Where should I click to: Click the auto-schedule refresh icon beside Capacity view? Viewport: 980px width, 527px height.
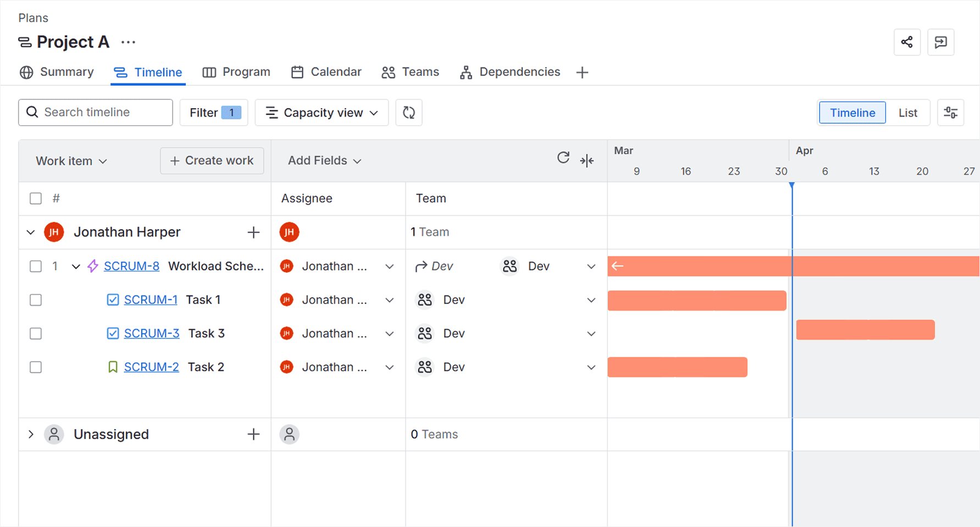pyautogui.click(x=408, y=113)
